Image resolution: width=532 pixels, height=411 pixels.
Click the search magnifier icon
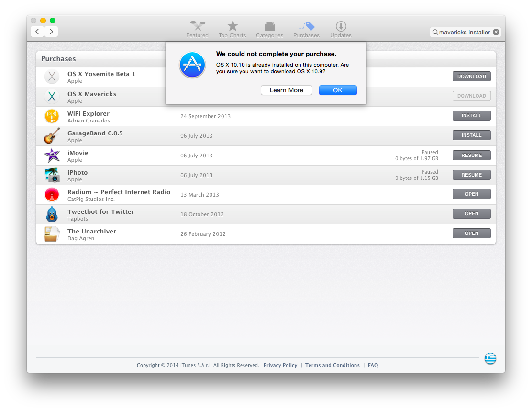(x=435, y=32)
